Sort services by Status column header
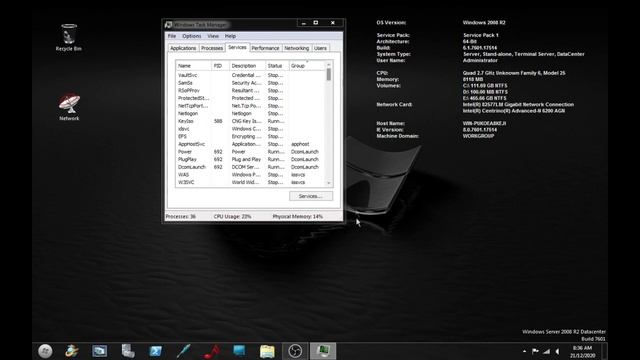640x360 pixels. pyautogui.click(x=277, y=66)
